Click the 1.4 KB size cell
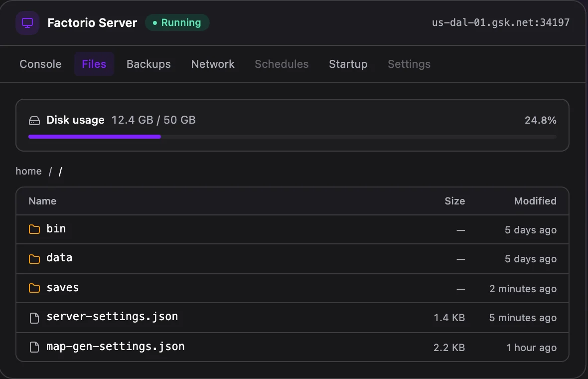 click(x=449, y=318)
